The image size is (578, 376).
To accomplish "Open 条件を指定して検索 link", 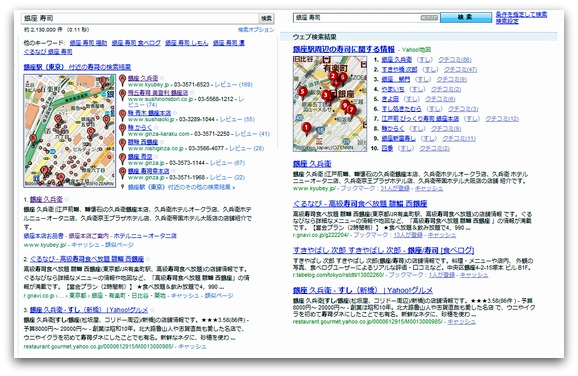I will click(x=521, y=14).
